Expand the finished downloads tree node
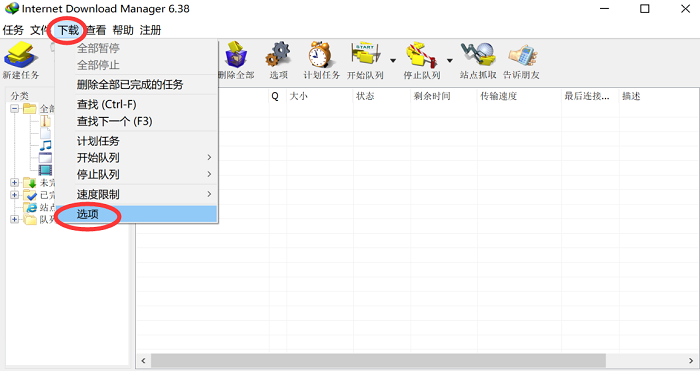The image size is (700, 371). click(15, 195)
